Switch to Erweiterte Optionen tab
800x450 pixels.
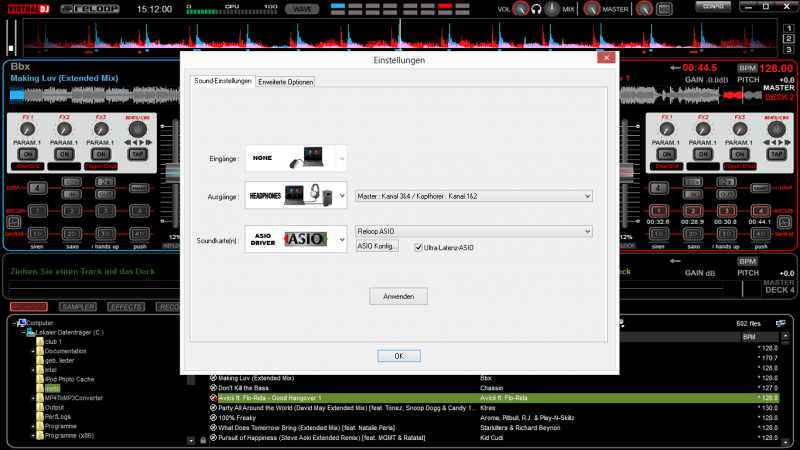tap(285, 82)
